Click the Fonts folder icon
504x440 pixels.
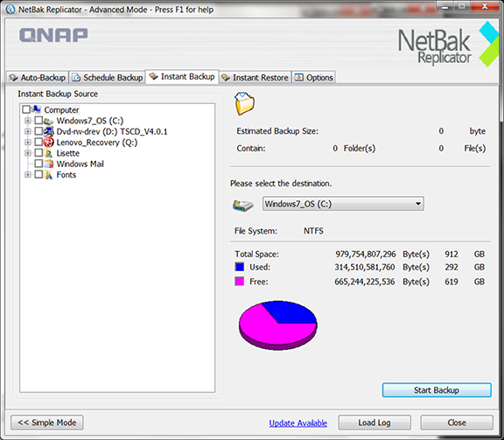[x=48, y=175]
